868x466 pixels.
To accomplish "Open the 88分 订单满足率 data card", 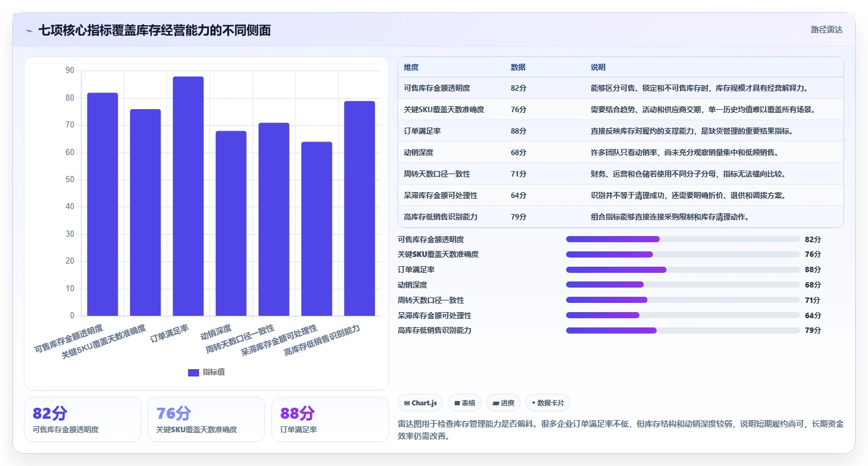I will (x=330, y=419).
